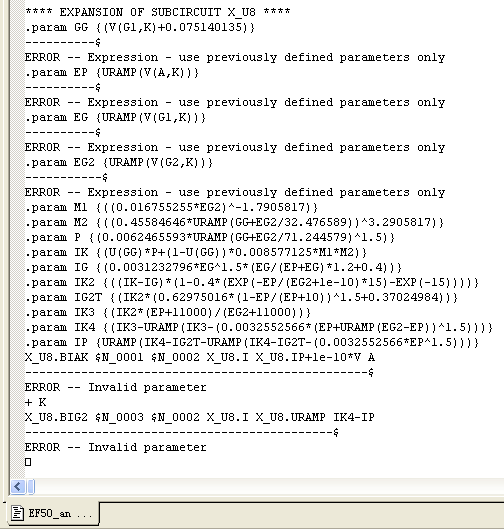504x529 pixels.
Task: Click the .param IK2 expression line
Action: pyautogui.click(x=252, y=282)
